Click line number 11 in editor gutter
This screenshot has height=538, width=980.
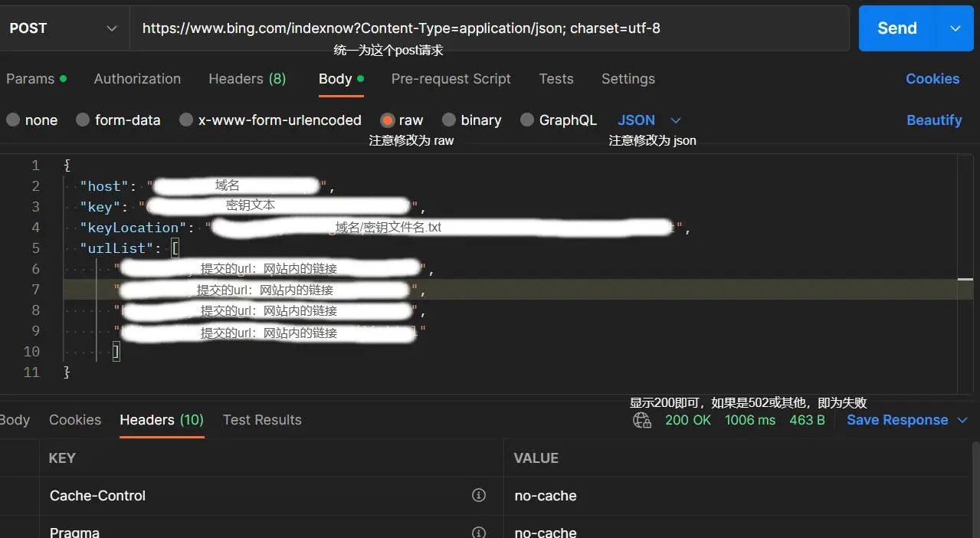[x=31, y=372]
